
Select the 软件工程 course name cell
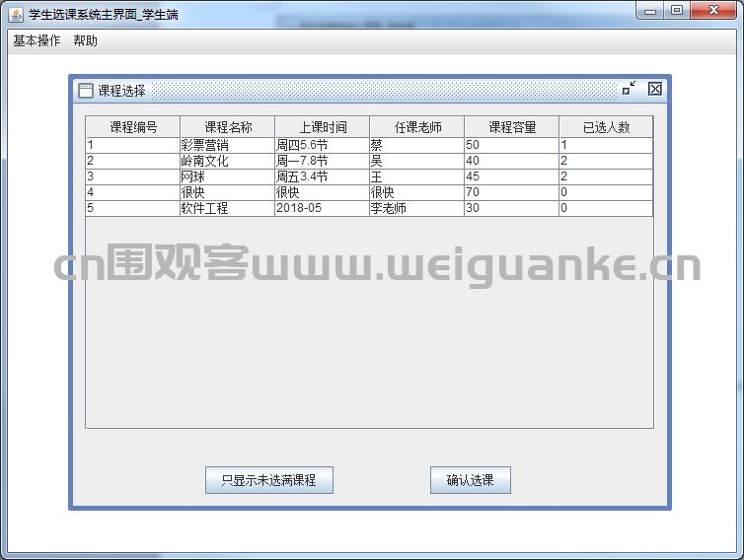[227, 208]
